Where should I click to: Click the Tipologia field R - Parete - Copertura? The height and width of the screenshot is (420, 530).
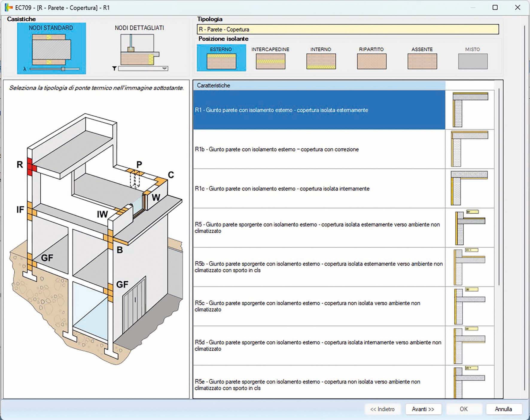pos(348,29)
